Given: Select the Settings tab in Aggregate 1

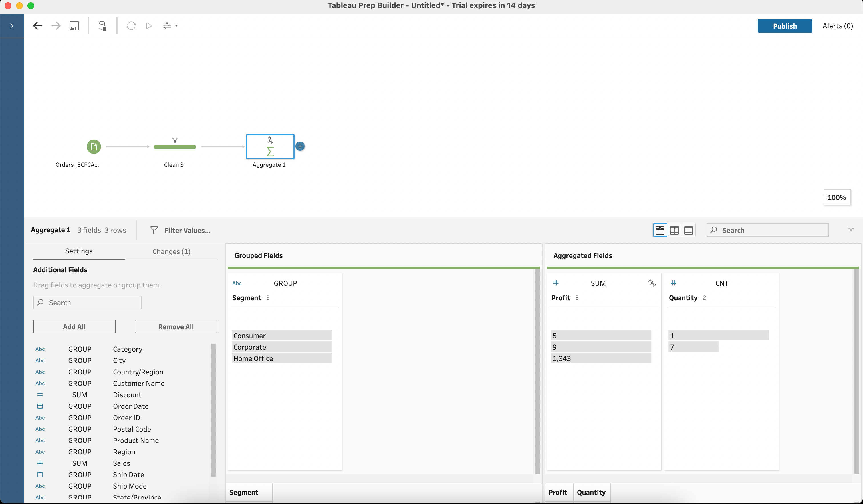Looking at the screenshot, I should click(x=78, y=251).
